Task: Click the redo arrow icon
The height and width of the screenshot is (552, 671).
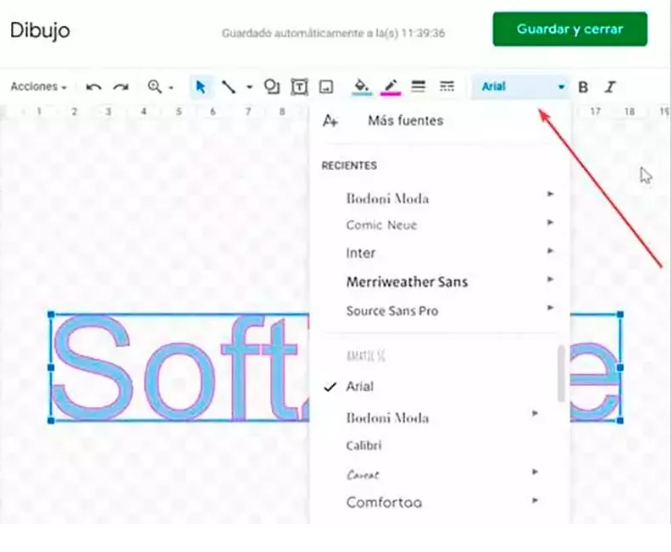Action: click(121, 87)
